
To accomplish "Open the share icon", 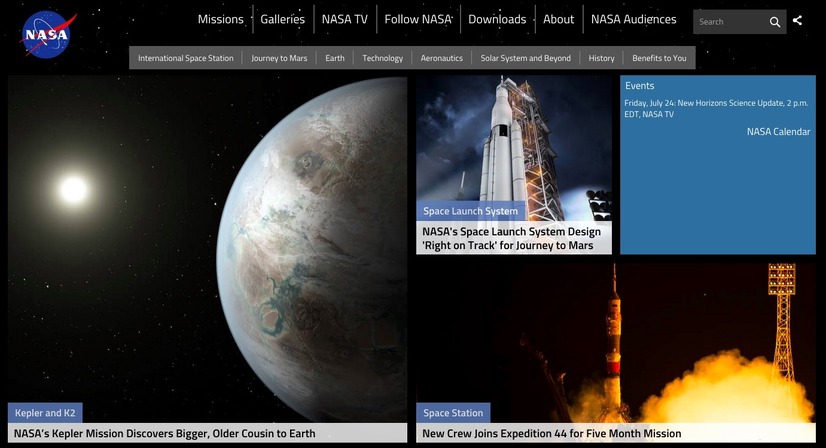I will tap(798, 21).
